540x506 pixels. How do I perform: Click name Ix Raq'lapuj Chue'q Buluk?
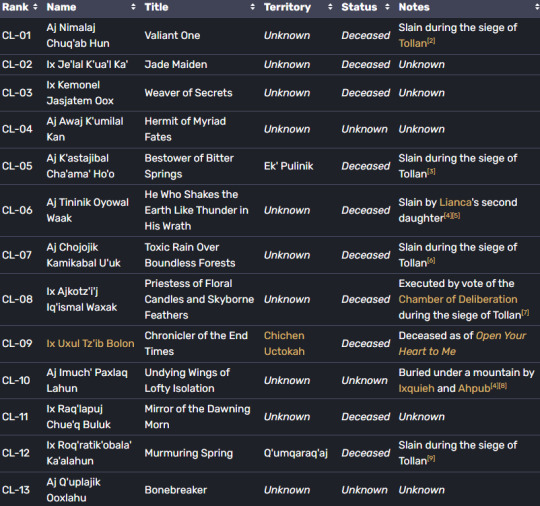[79, 417]
